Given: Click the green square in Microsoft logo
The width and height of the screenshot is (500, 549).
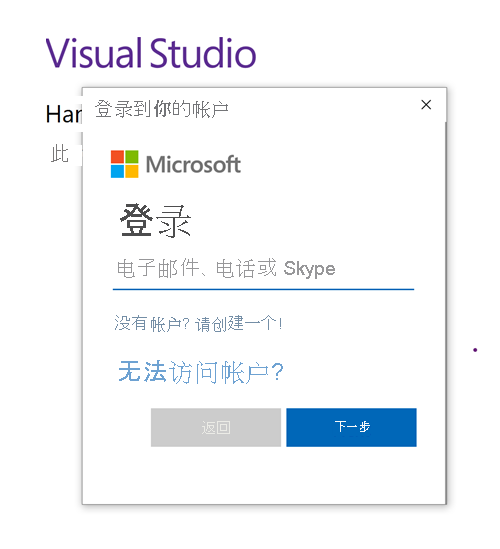Looking at the screenshot, I should click(x=132, y=157).
